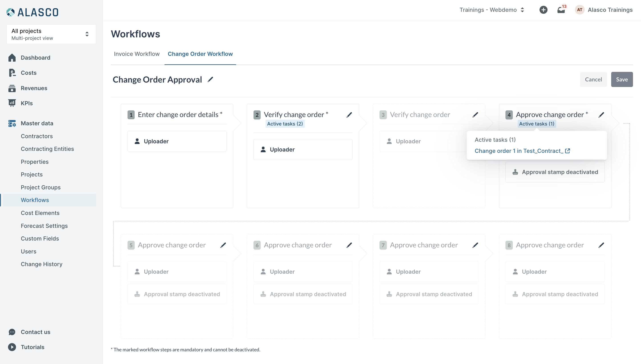Click Approval stamp deactivated in step 5
Screen dimensions: 641x364
(x=177, y=294)
